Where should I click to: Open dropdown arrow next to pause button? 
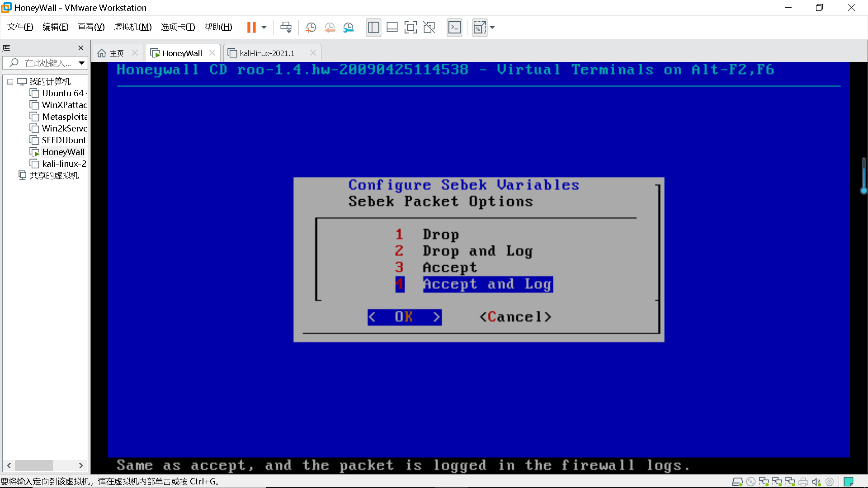tap(264, 28)
